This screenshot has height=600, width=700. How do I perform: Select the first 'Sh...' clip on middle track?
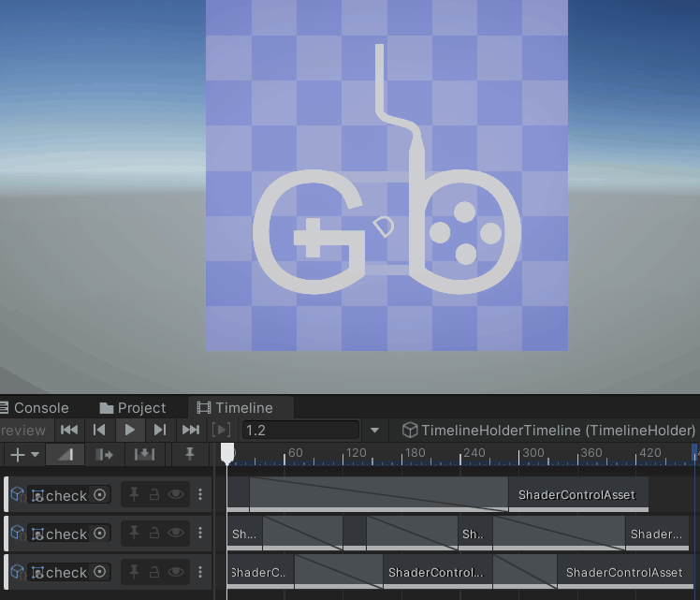pos(244,533)
